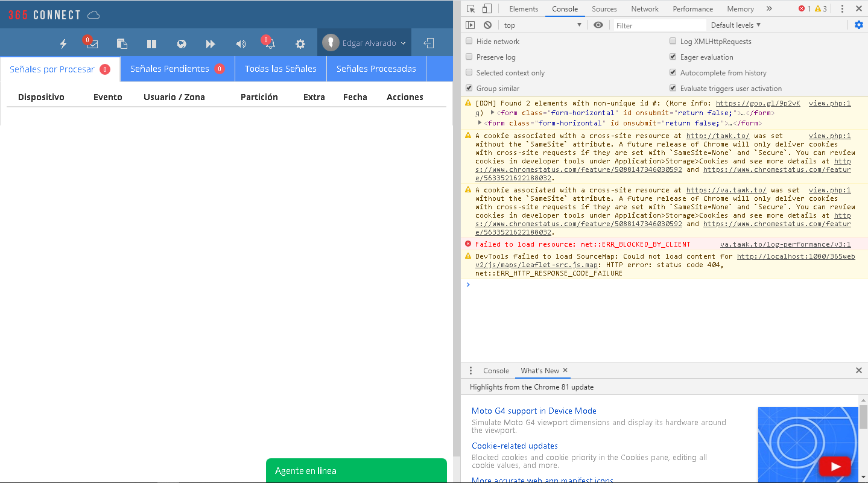Open the Cookie-related updates link

(x=515, y=446)
